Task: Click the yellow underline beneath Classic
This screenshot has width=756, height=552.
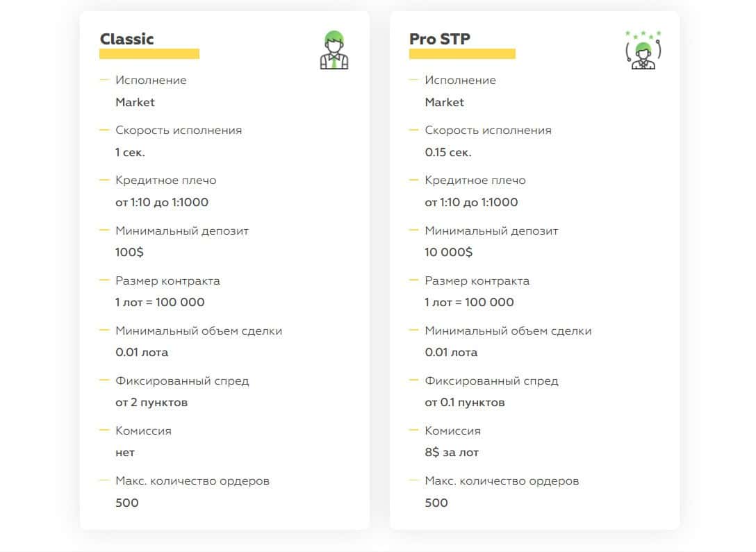Action: coord(149,53)
